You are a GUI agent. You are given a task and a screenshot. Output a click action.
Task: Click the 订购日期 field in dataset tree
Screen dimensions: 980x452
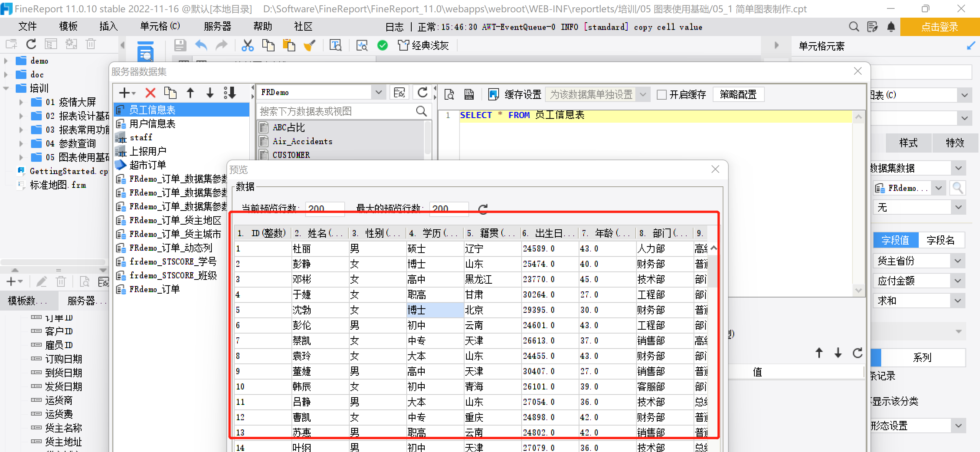64,358
